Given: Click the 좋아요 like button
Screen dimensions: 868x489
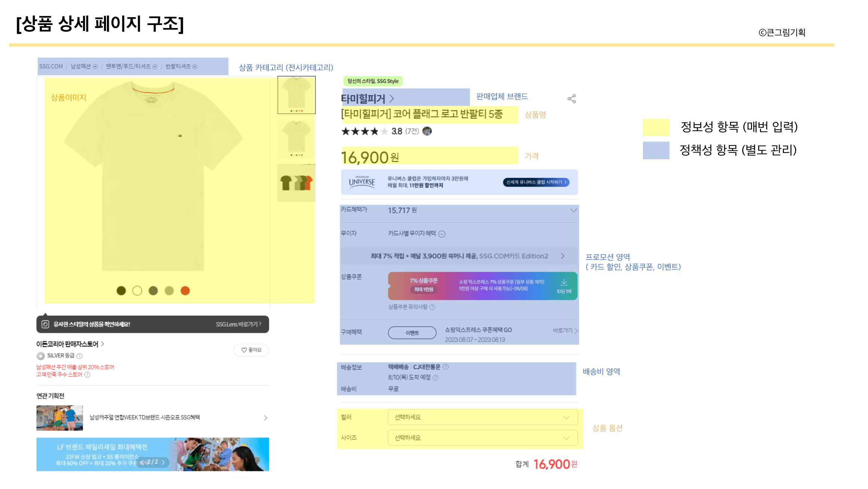Looking at the screenshot, I should (x=251, y=350).
